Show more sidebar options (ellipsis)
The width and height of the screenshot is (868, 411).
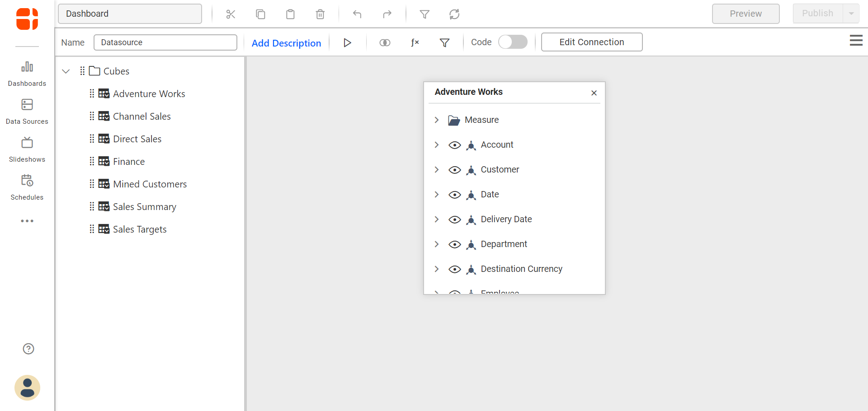(x=27, y=221)
